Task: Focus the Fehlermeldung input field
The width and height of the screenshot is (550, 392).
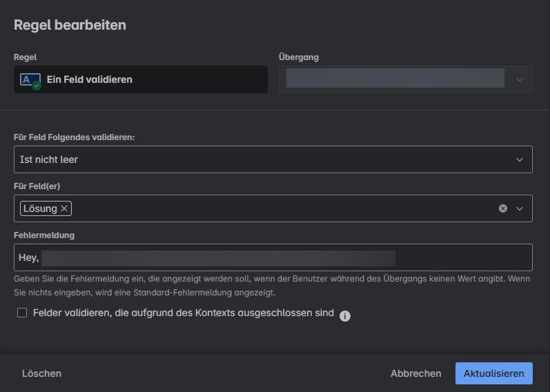Action: coord(273,257)
